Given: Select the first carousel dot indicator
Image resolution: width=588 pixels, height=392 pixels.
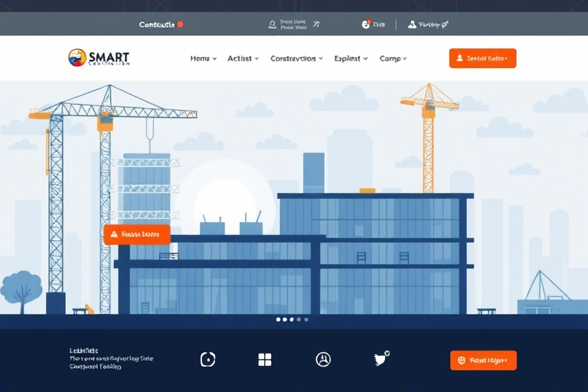Looking at the screenshot, I should click(278, 319).
